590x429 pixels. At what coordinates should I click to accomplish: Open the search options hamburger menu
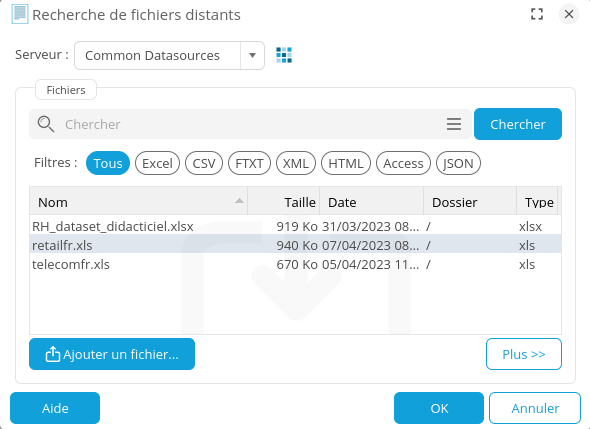[454, 124]
